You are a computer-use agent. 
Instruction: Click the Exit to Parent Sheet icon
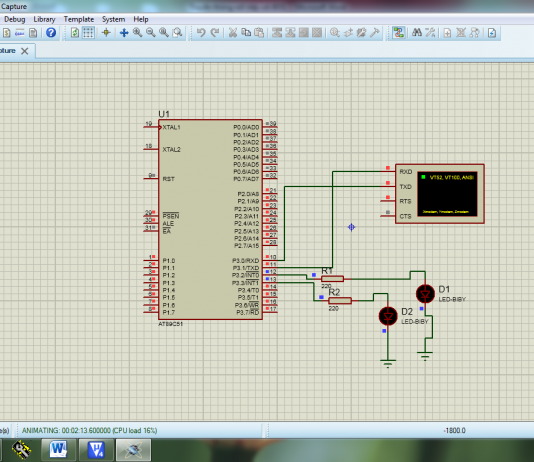pos(474,33)
